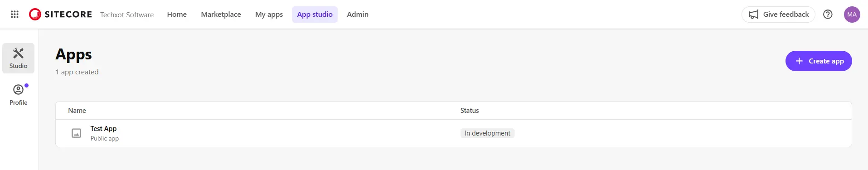The height and width of the screenshot is (170, 868).
Task: Click the In development status badge
Action: click(x=487, y=133)
